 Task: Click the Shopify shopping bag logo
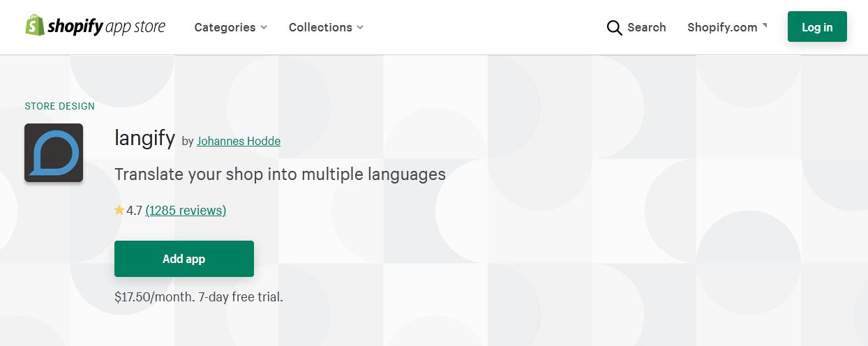click(34, 26)
